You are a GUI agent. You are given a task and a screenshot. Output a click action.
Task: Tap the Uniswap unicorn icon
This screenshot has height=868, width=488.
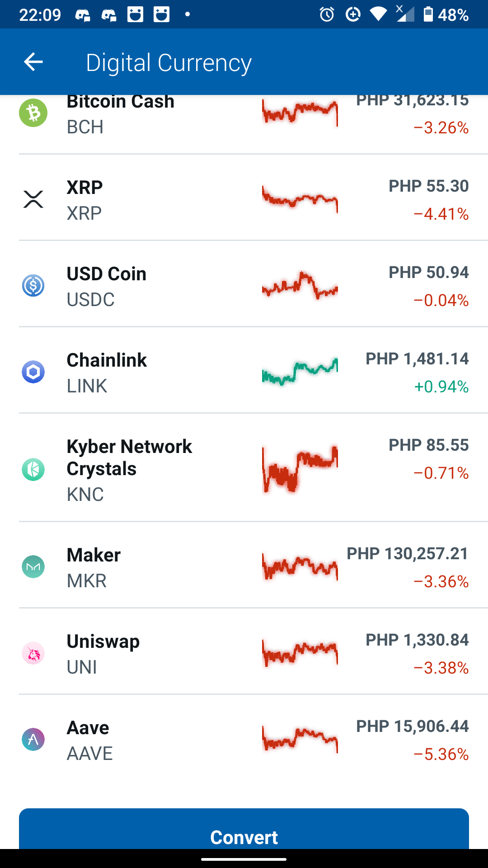coord(33,653)
